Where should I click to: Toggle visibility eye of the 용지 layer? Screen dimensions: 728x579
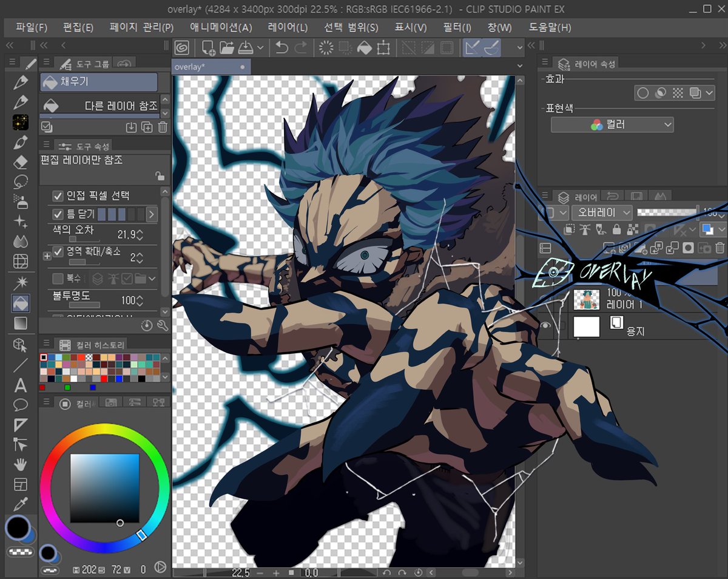point(545,326)
